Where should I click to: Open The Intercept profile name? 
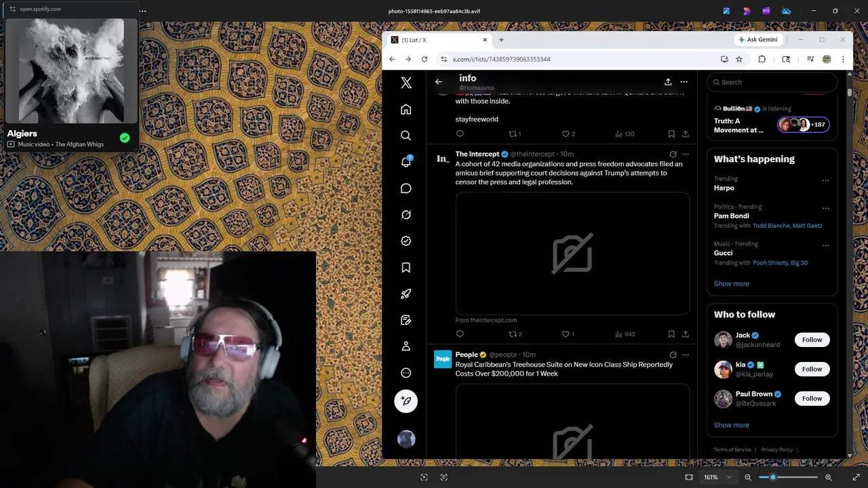point(477,155)
